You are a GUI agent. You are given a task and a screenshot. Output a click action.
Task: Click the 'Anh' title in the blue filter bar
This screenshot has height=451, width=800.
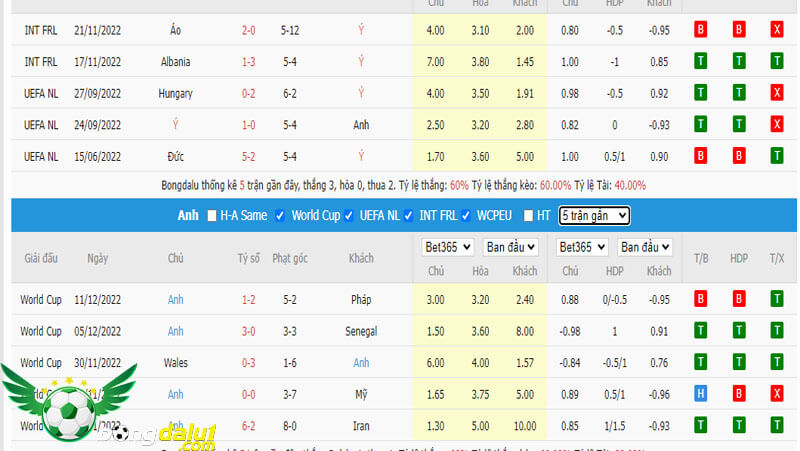[x=188, y=215]
